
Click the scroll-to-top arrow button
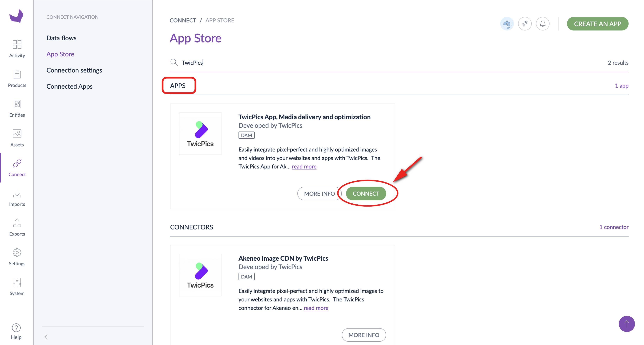(x=626, y=324)
